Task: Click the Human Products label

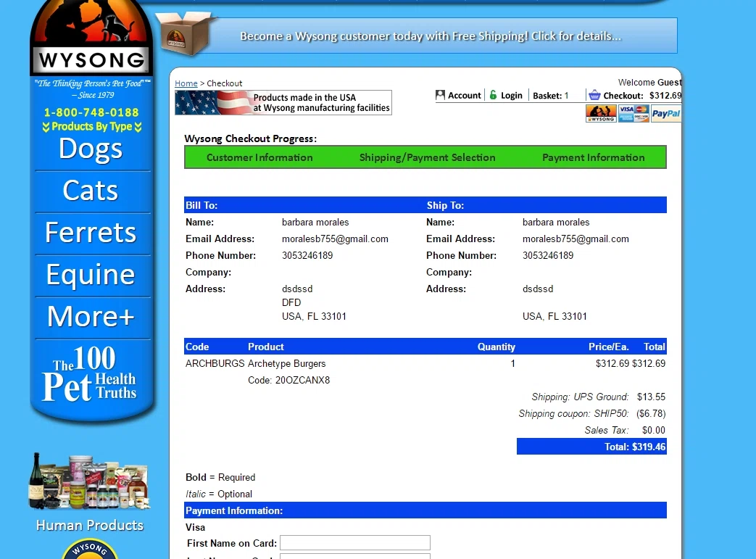Action: [90, 525]
